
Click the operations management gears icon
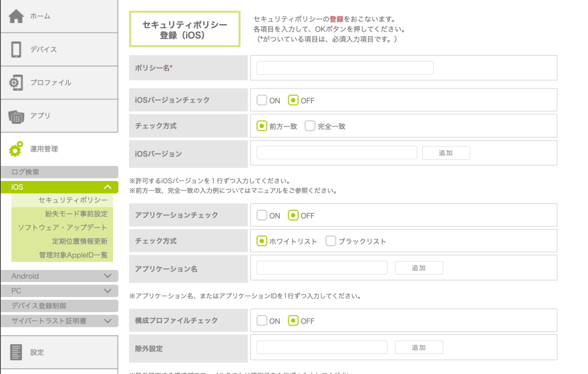click(16, 149)
